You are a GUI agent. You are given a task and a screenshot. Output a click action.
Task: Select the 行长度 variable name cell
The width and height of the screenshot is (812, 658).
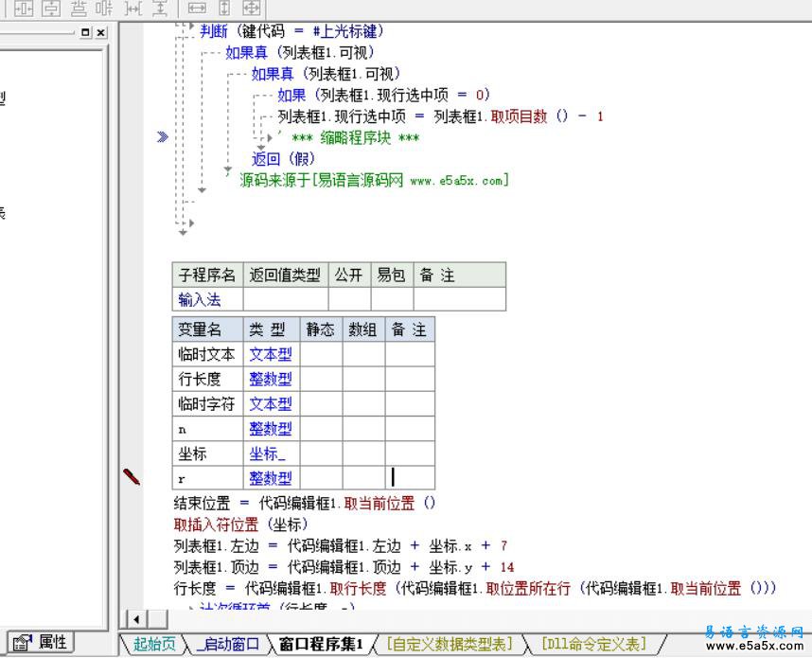pos(207,380)
